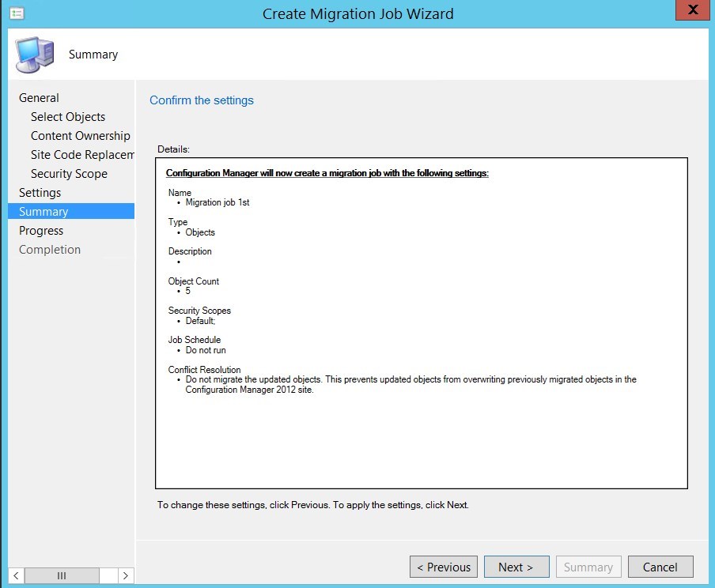Select the General step in the sidebar
This screenshot has width=715, height=588.
point(39,97)
